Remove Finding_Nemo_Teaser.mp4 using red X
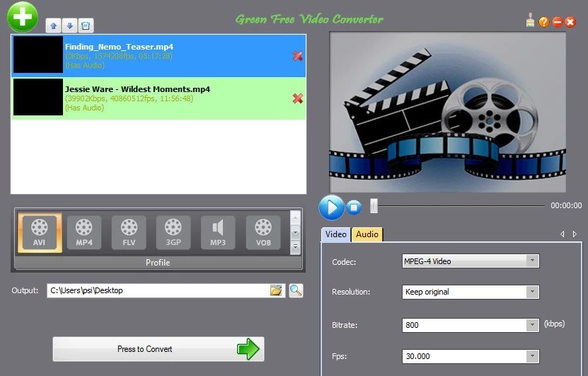The width and height of the screenshot is (588, 376). [x=298, y=56]
